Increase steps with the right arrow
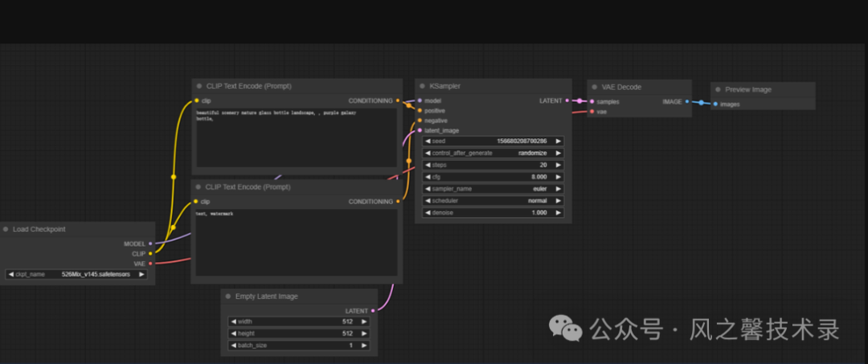868x364 pixels. (558, 165)
